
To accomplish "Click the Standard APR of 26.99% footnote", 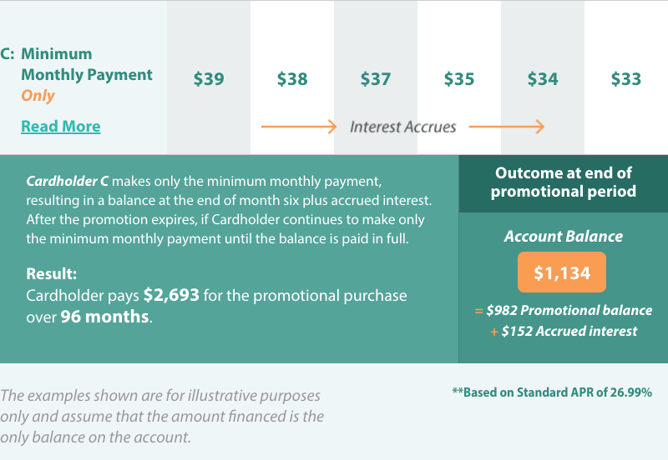I will pyautogui.click(x=552, y=392).
